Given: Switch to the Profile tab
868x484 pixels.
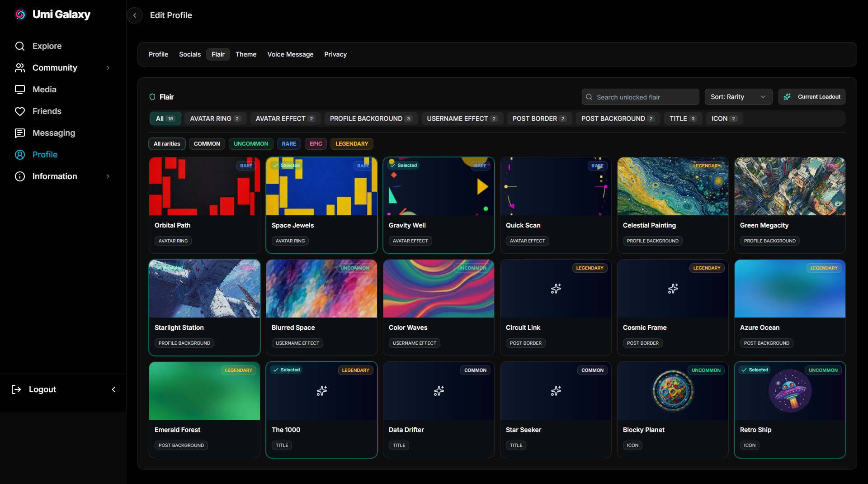Looking at the screenshot, I should (158, 54).
